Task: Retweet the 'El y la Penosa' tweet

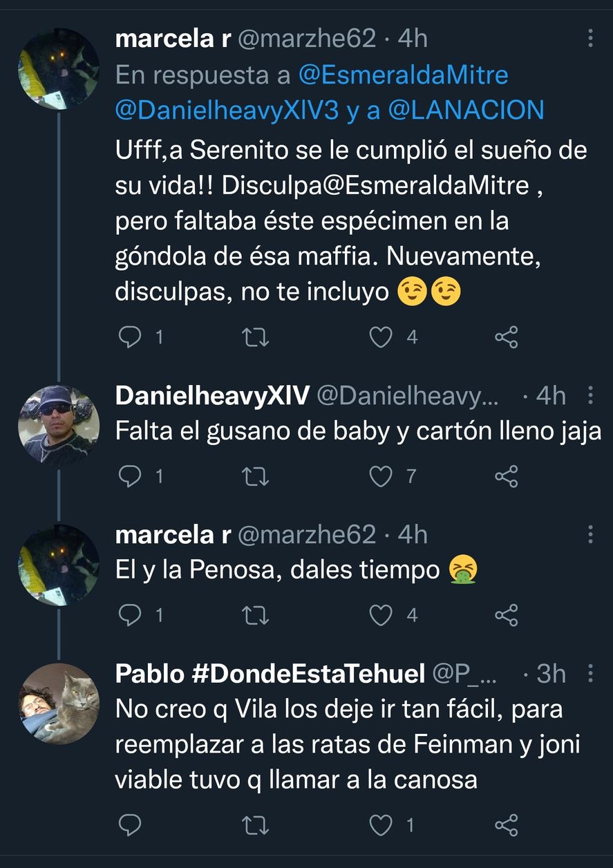Action: pos(256,614)
